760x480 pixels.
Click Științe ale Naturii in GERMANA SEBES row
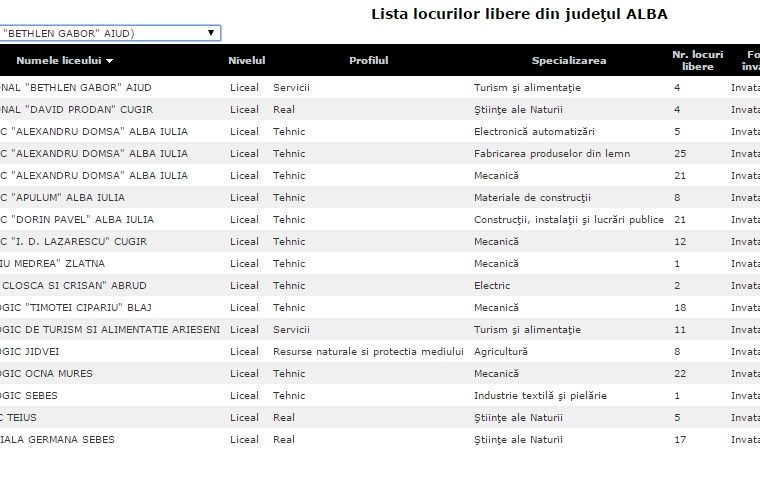pyautogui.click(x=518, y=440)
